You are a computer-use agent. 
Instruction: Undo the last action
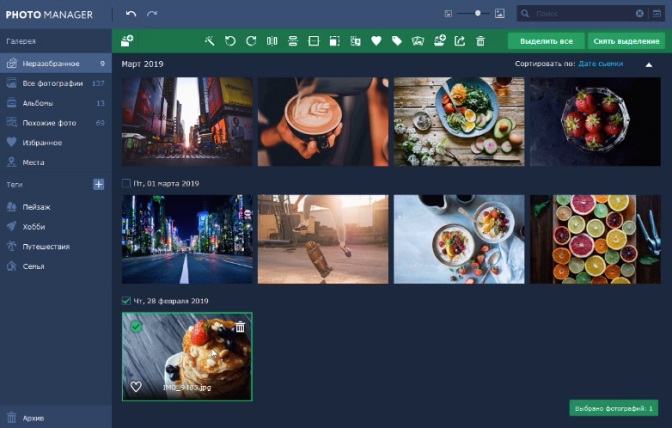tap(131, 14)
